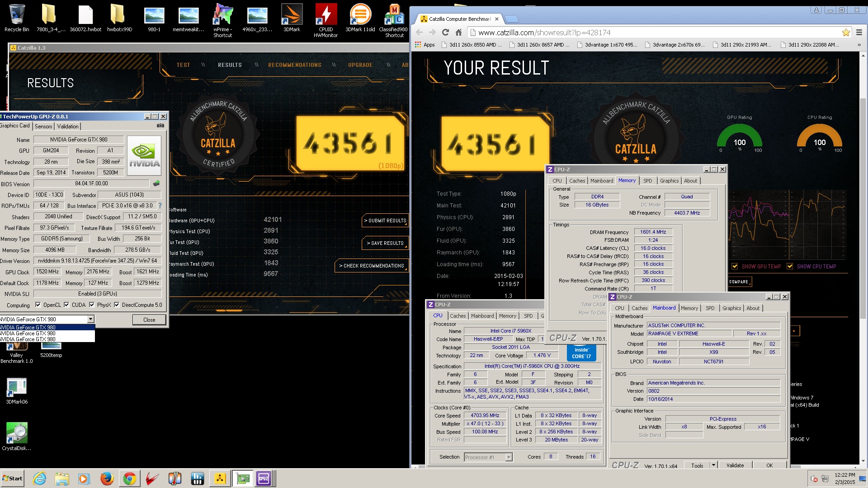Viewport: 868px width, 488px height.
Task: Open the 3DMark 11old desktop icon
Action: (x=360, y=18)
